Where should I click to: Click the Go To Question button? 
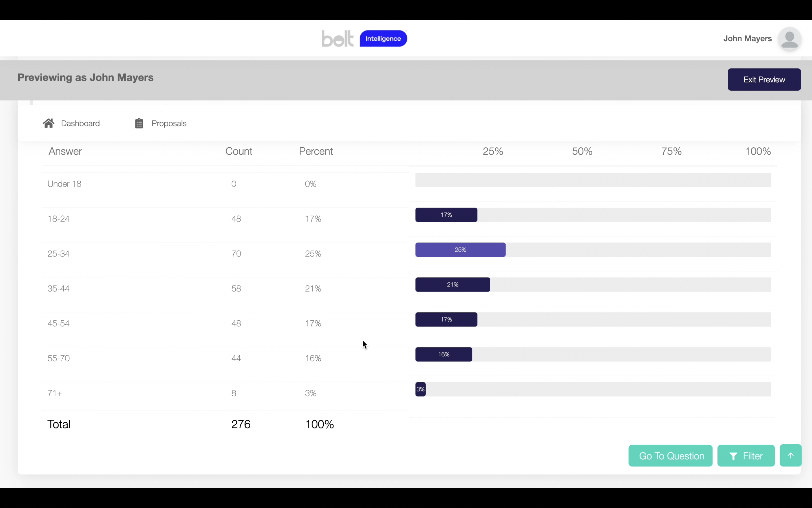click(x=670, y=456)
